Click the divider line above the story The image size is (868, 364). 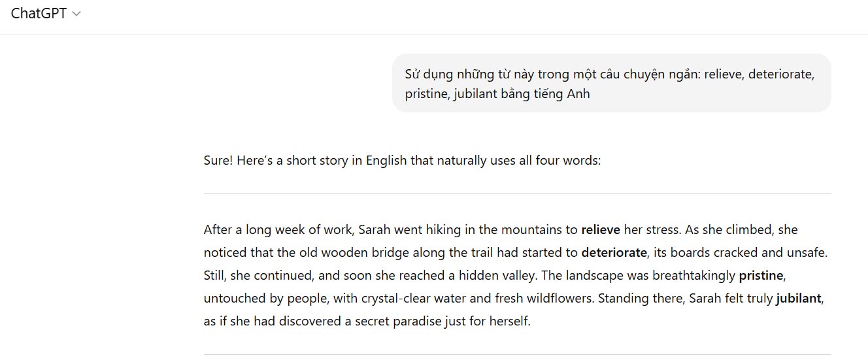tap(517, 194)
